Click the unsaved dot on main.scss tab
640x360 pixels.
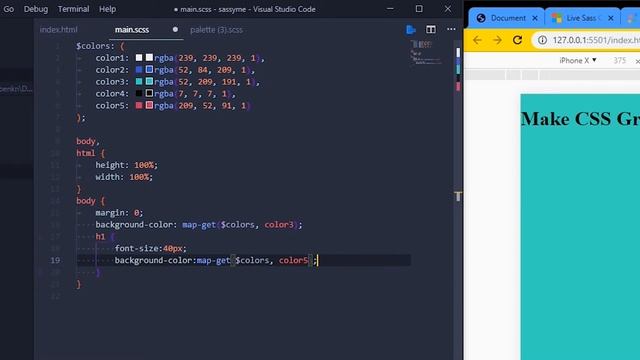[175, 29]
